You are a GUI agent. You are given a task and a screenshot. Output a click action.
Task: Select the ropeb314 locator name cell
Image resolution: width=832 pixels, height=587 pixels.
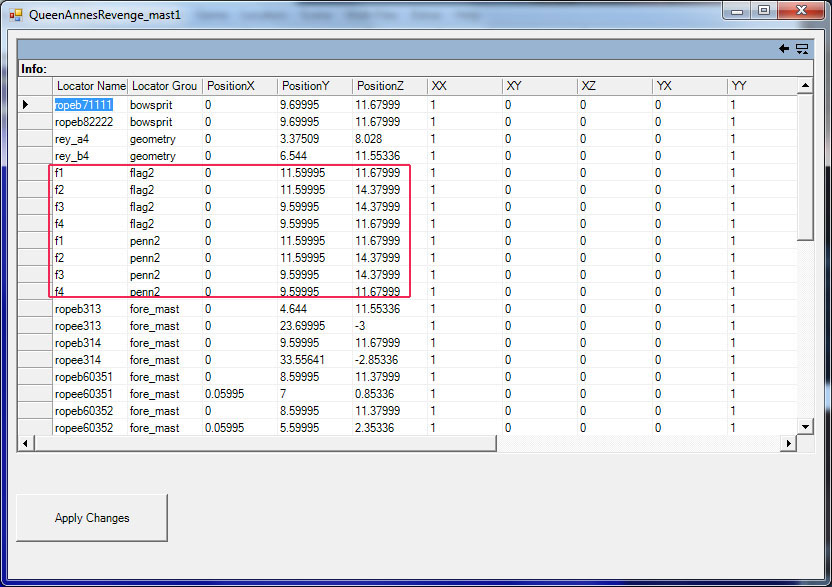[90, 342]
